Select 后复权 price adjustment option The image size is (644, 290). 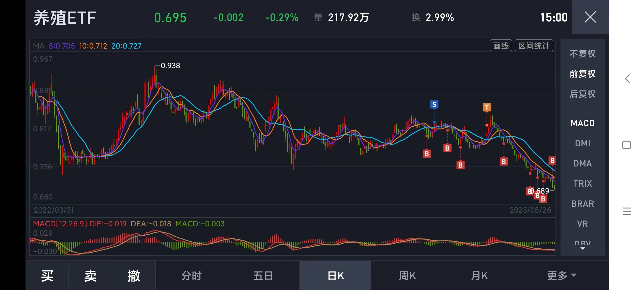[x=582, y=94]
